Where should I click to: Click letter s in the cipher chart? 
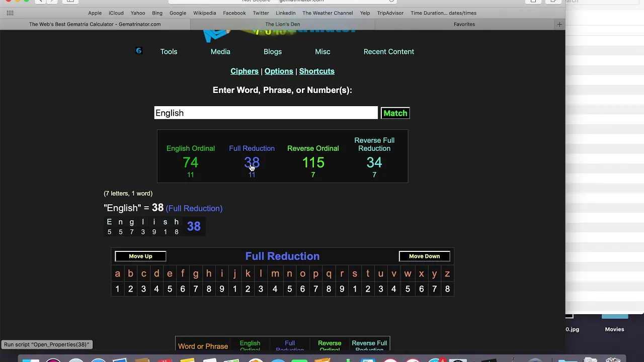coord(355,274)
